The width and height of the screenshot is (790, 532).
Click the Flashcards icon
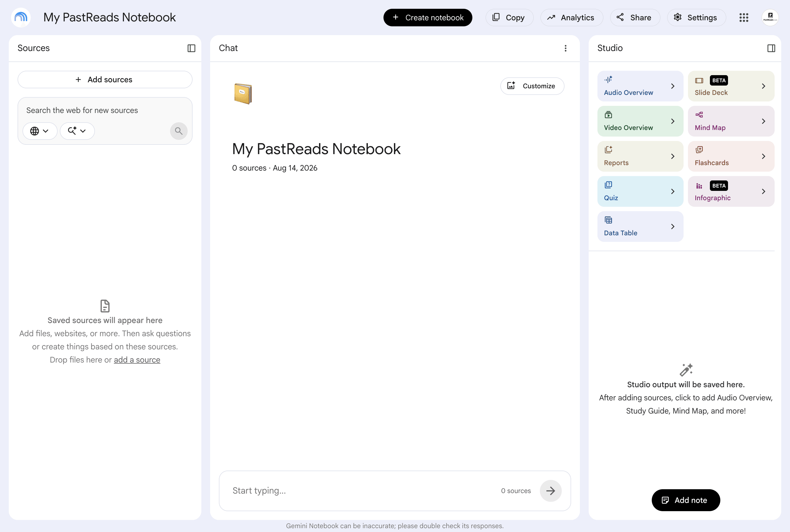click(x=699, y=150)
